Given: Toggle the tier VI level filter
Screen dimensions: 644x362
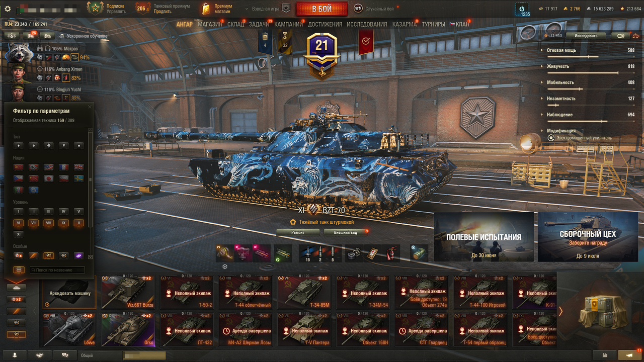Looking at the screenshot, I should (19, 223).
